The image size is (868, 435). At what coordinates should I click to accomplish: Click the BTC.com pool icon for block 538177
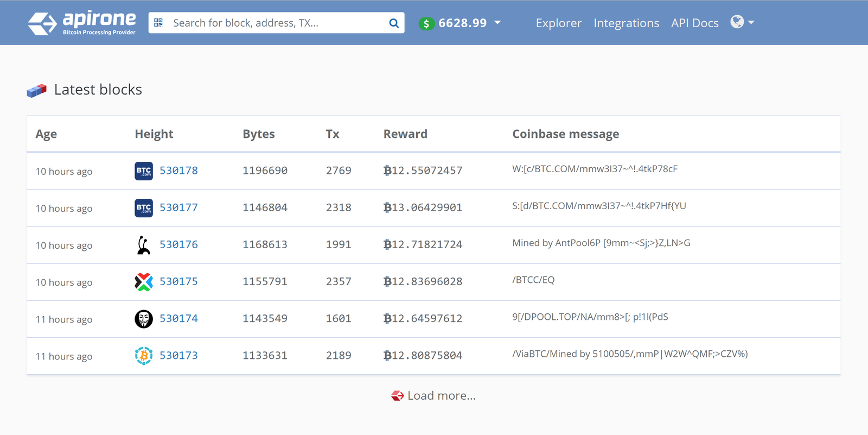(x=143, y=207)
